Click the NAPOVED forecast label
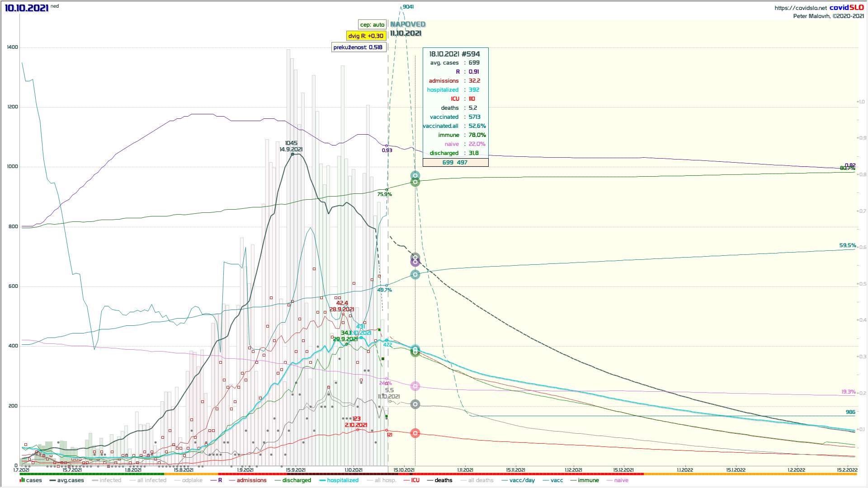868x488 pixels. click(408, 24)
